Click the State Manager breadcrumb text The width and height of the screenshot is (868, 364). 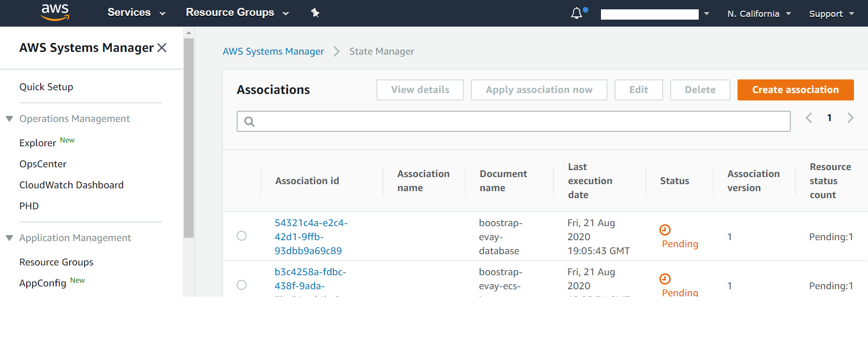[x=382, y=51]
